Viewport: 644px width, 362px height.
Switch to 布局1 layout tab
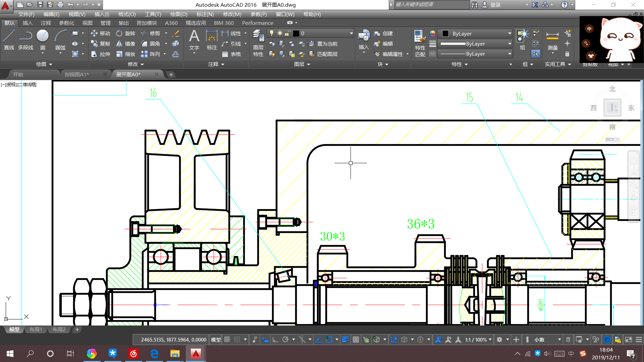click(36, 329)
